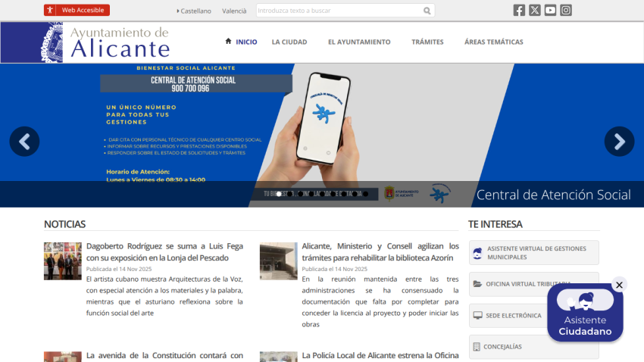Image resolution: width=644 pixels, height=362 pixels.
Task: Open the TRÁMITES menu
Action: click(x=427, y=42)
